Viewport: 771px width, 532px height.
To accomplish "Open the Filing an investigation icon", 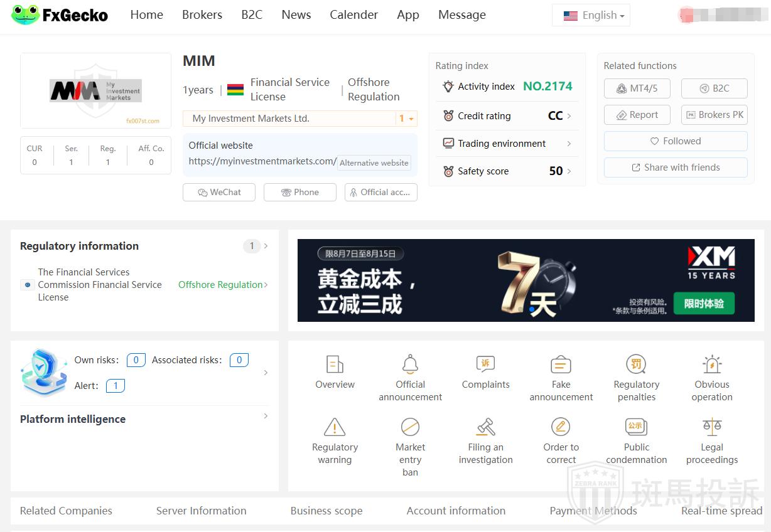I will pos(485,427).
